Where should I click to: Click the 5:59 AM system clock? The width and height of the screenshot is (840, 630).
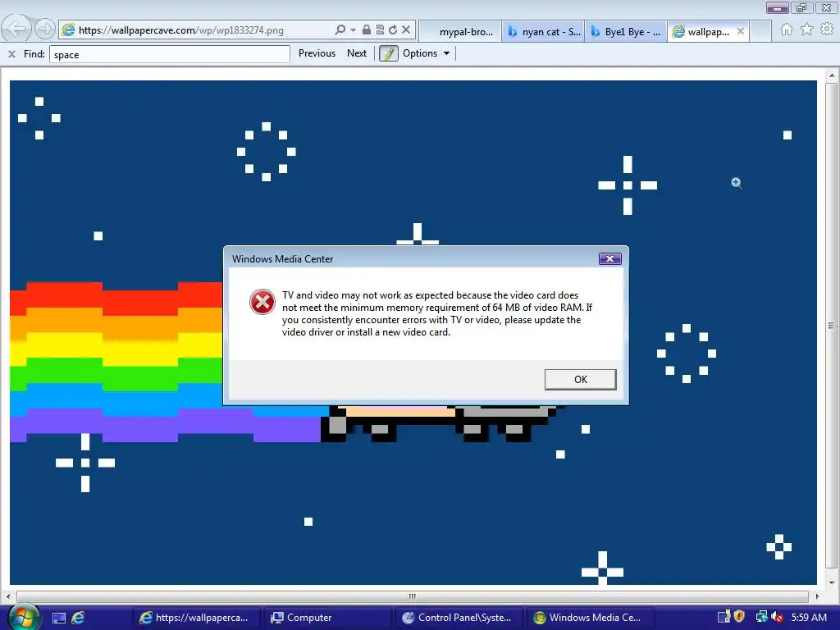click(x=809, y=618)
